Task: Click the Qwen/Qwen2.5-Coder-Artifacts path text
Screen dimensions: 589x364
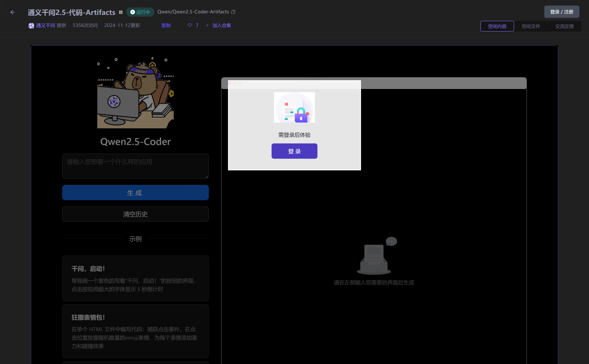Action: (x=193, y=12)
